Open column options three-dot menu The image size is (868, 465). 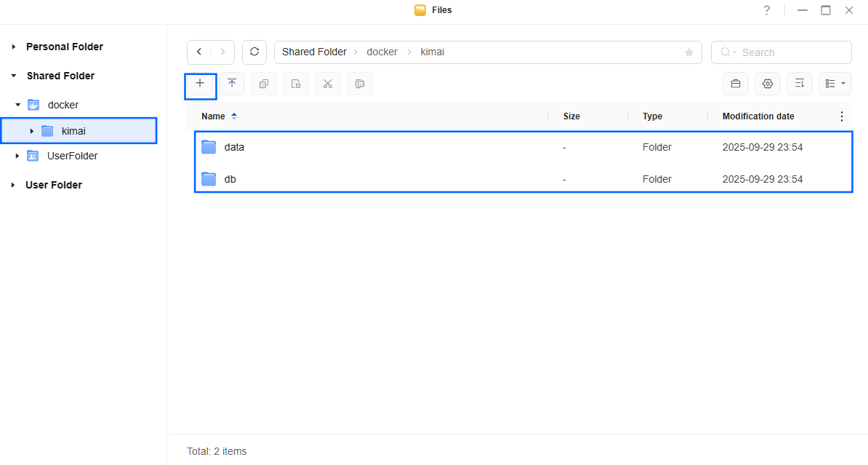pos(841,116)
